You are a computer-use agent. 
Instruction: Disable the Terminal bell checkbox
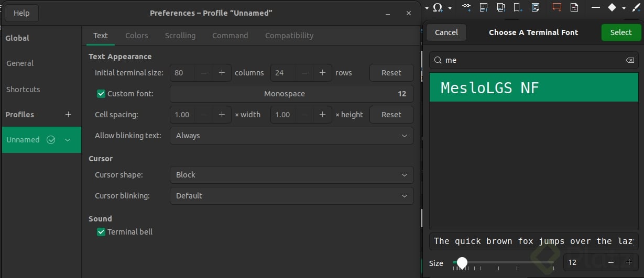pyautogui.click(x=102, y=232)
